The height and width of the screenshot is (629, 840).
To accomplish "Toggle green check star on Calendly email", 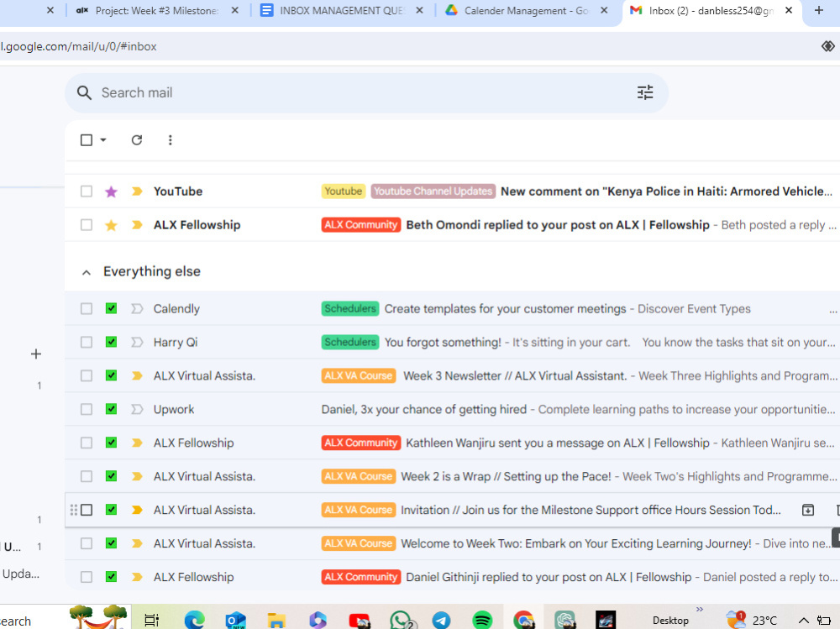I will (111, 308).
